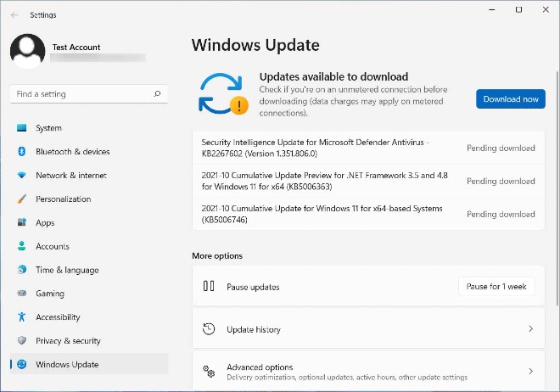
Task: Click the Personalization paintbrush icon
Action: (x=22, y=199)
